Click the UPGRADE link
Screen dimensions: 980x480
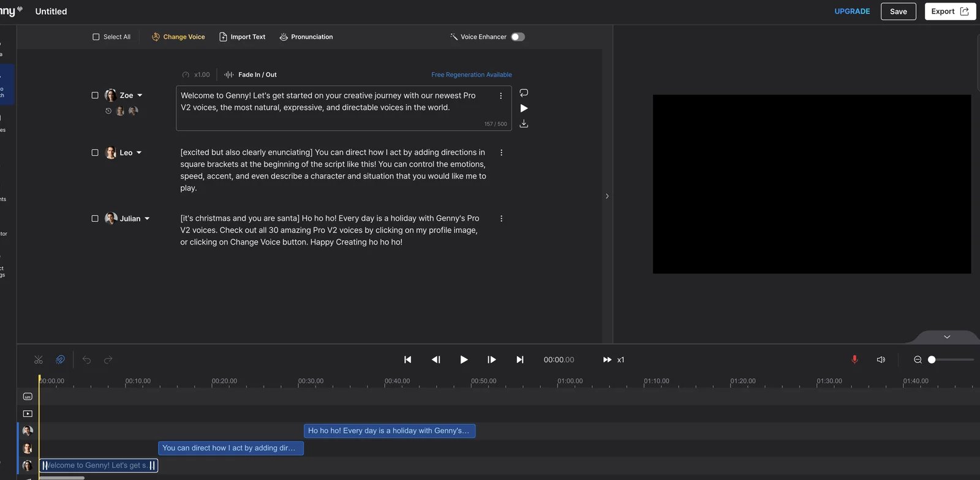point(852,11)
